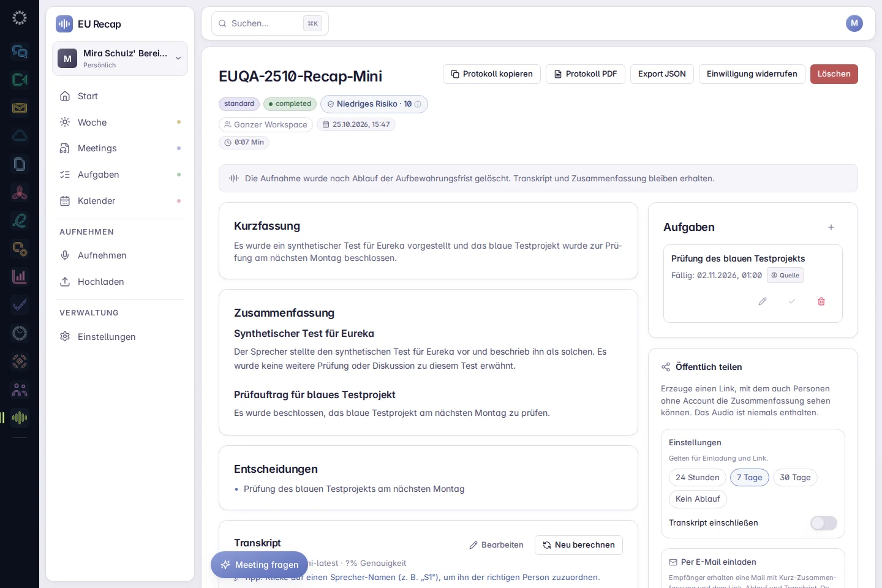This screenshot has width=882, height=588.
Task: Select 24 Stunden expiry option
Action: (698, 478)
